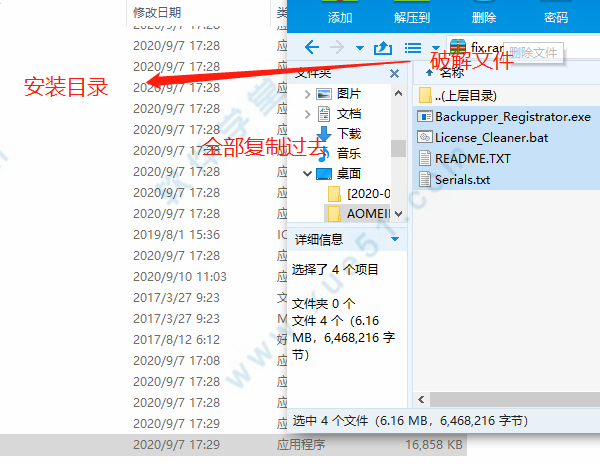Screen dimensions: 600x464
Task: Click the folder tree scrollbar thumb
Action: [398, 148]
